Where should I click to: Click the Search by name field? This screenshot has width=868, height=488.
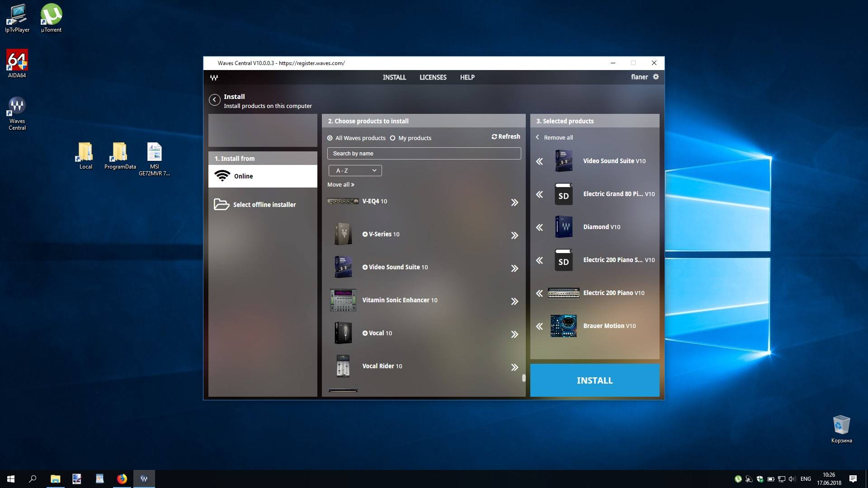(424, 154)
